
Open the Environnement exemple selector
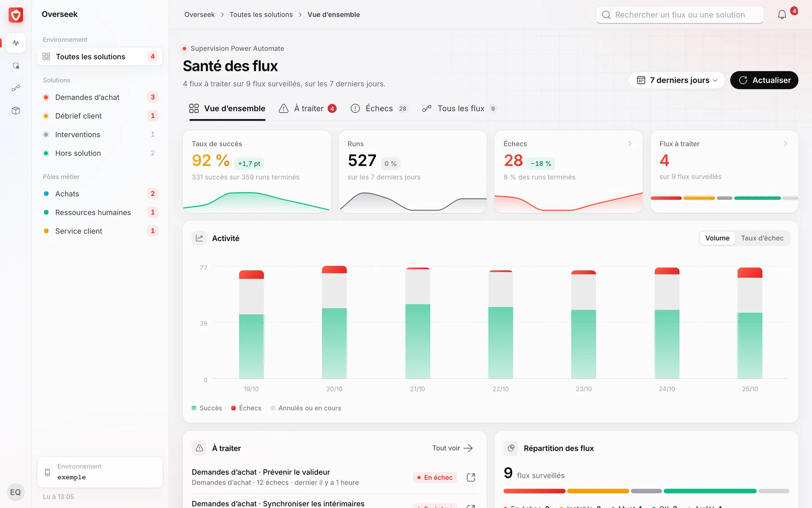[100, 472]
